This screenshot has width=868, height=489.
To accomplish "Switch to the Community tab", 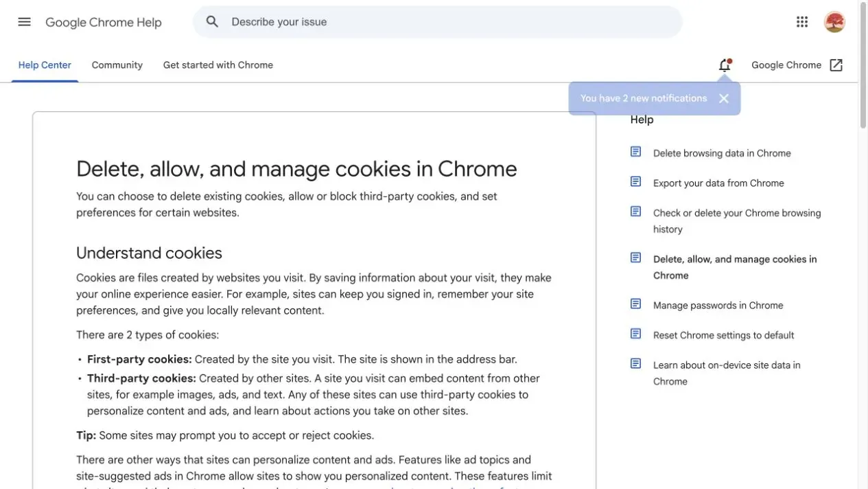I will 117,65.
